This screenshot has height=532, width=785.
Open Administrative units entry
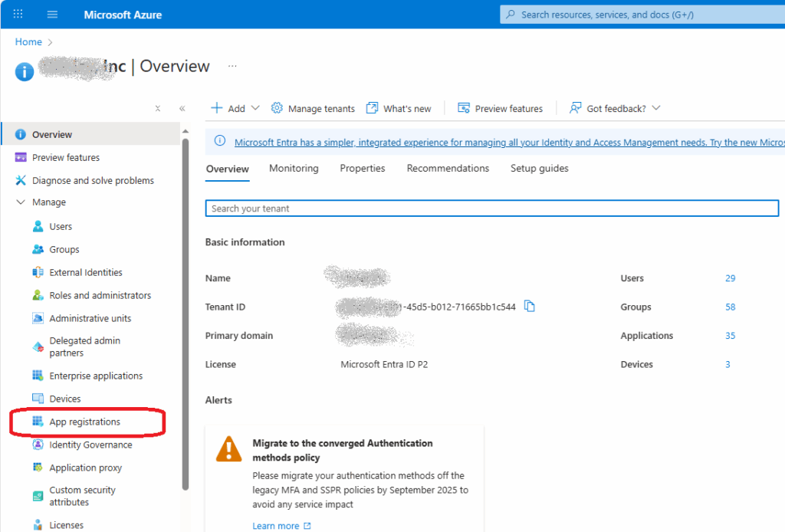(x=90, y=319)
